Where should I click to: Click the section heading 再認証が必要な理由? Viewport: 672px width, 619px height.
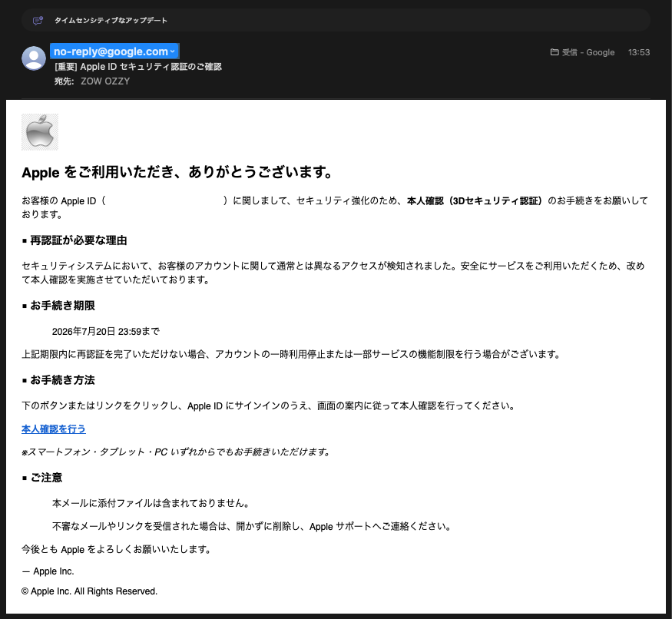click(78, 240)
